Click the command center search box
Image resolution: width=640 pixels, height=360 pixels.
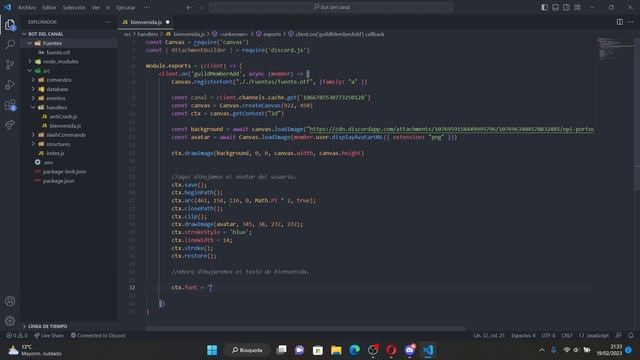coord(331,7)
